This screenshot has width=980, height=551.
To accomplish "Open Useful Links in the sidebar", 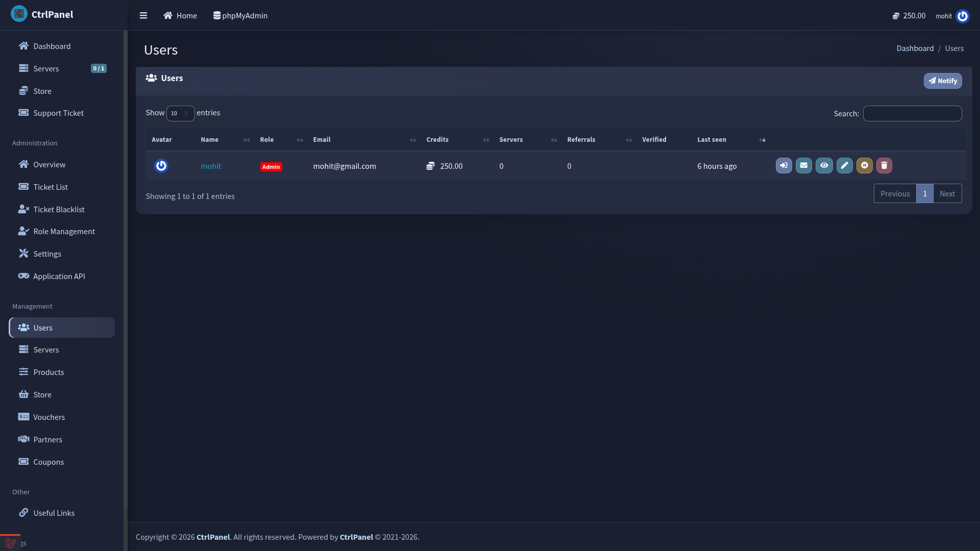I will point(62,513).
